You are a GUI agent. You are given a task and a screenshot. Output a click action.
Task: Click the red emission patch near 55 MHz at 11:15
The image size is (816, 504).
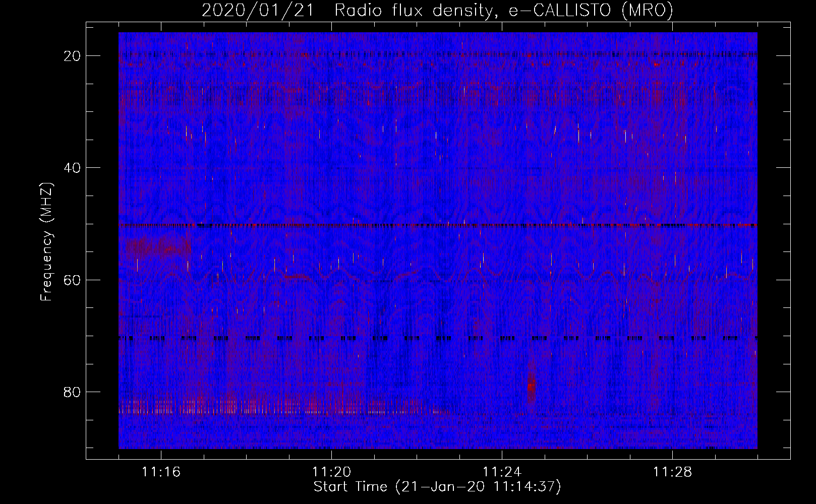click(x=158, y=246)
